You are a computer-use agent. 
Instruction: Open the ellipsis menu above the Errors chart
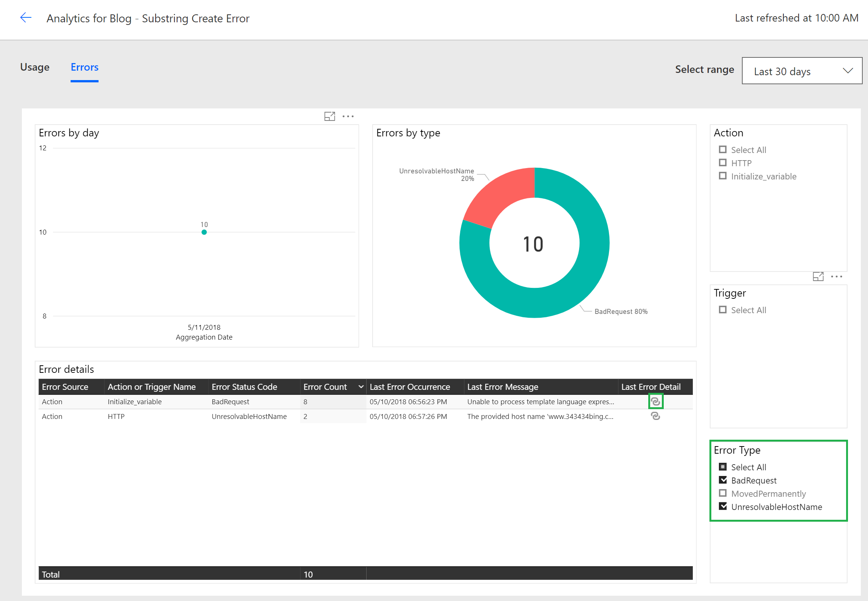tap(347, 116)
